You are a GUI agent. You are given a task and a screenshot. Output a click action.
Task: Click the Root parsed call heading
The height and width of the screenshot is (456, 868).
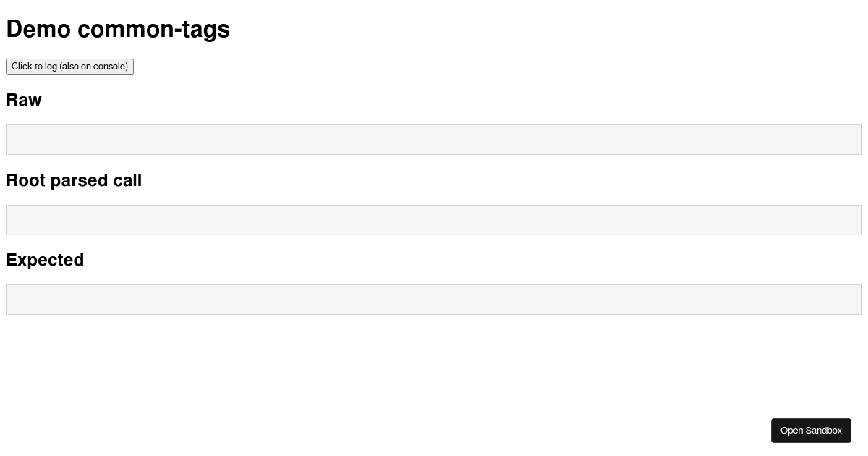coord(74,180)
